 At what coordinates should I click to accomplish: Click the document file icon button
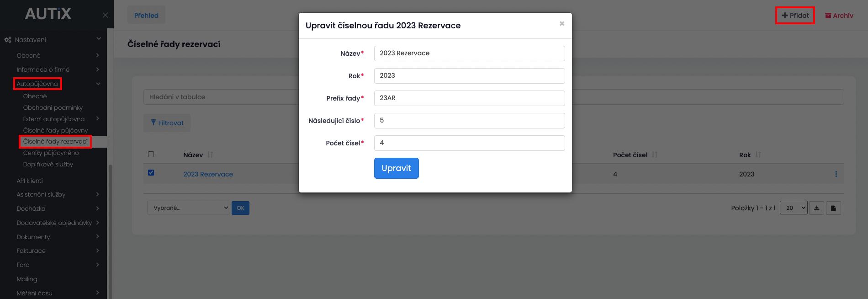coord(833,208)
